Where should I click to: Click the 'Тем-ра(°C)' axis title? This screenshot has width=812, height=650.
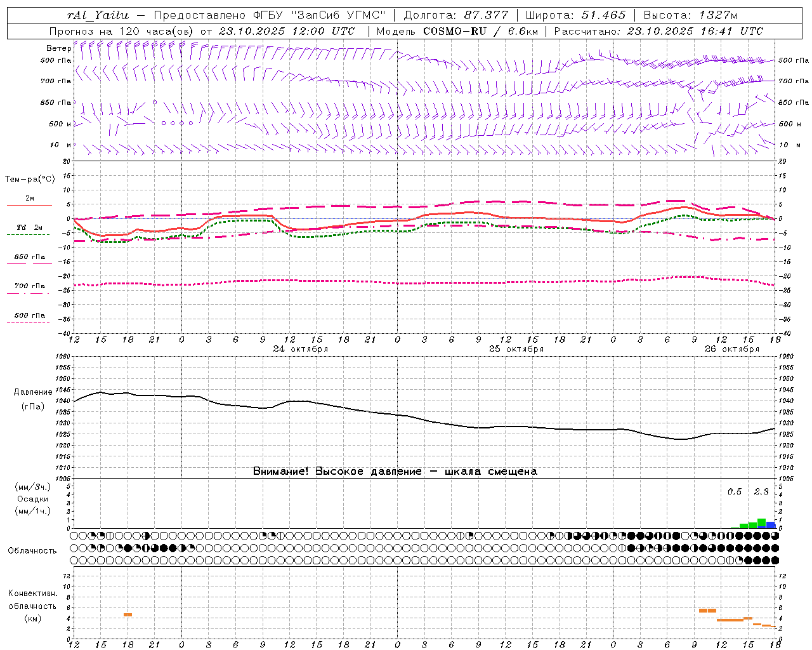30,180
